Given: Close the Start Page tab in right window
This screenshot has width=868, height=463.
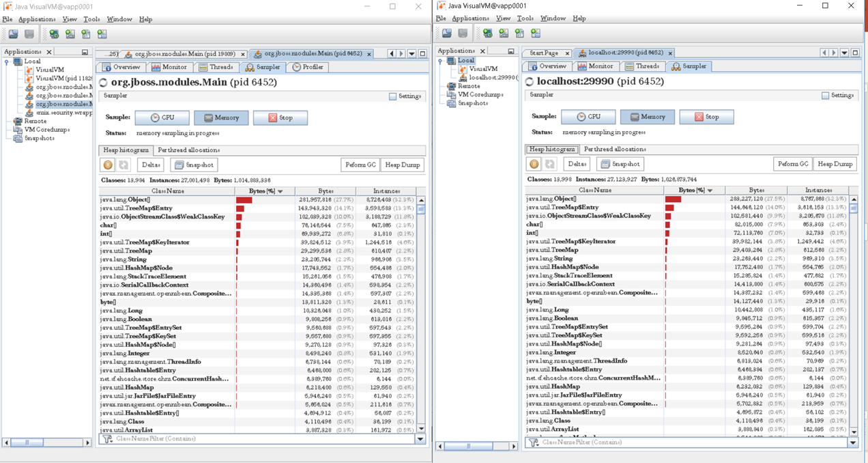Looking at the screenshot, I should pos(568,53).
